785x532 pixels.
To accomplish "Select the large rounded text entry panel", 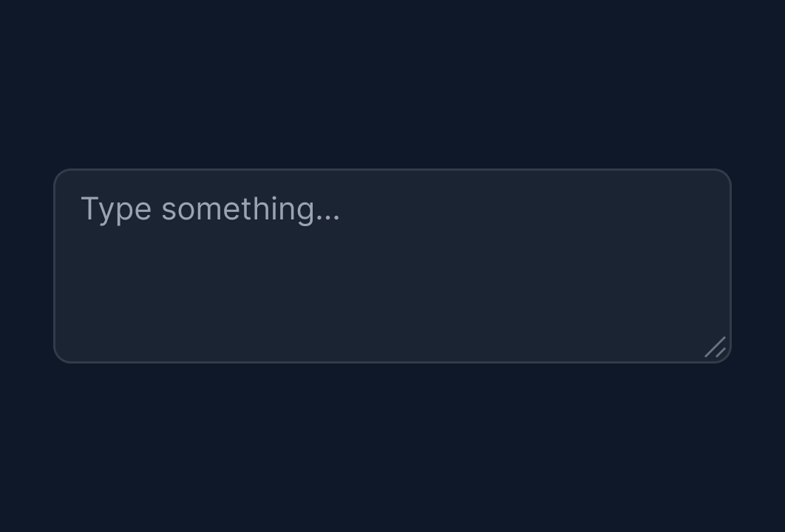I will coord(392,266).
